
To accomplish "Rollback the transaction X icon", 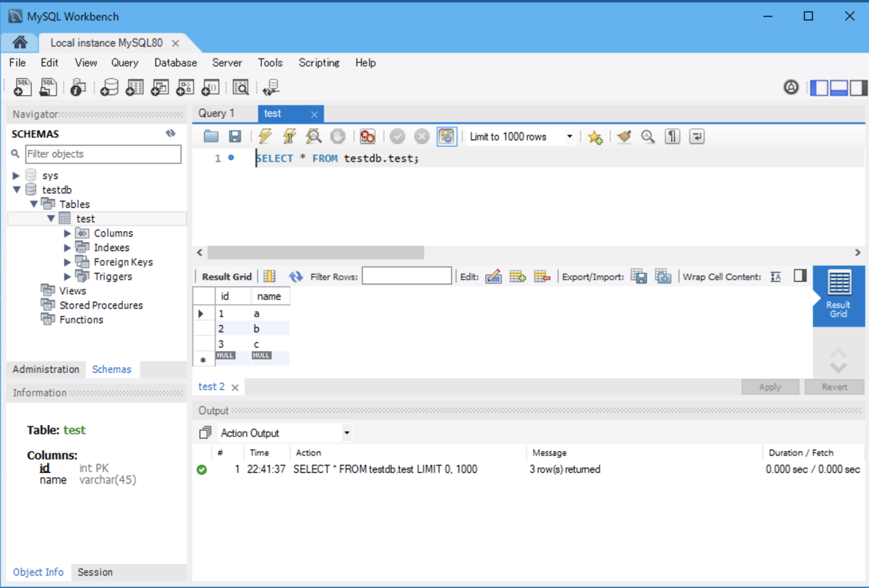I will [421, 136].
